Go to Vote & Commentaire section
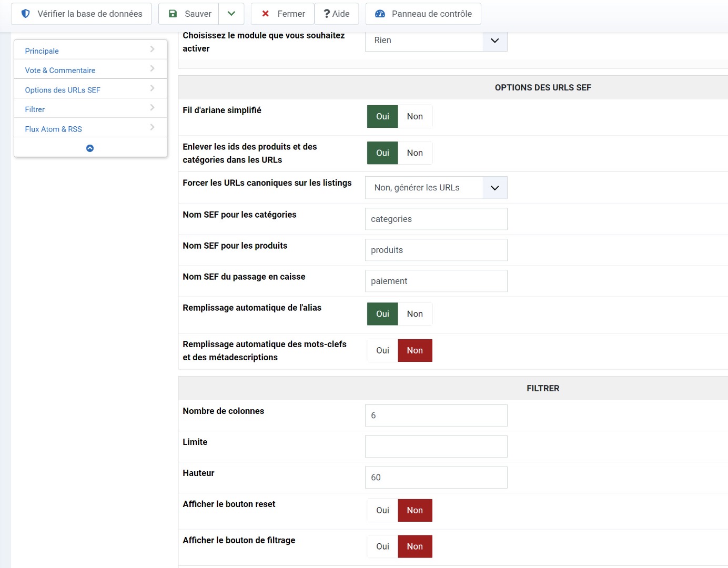The height and width of the screenshot is (568, 728). pos(60,70)
